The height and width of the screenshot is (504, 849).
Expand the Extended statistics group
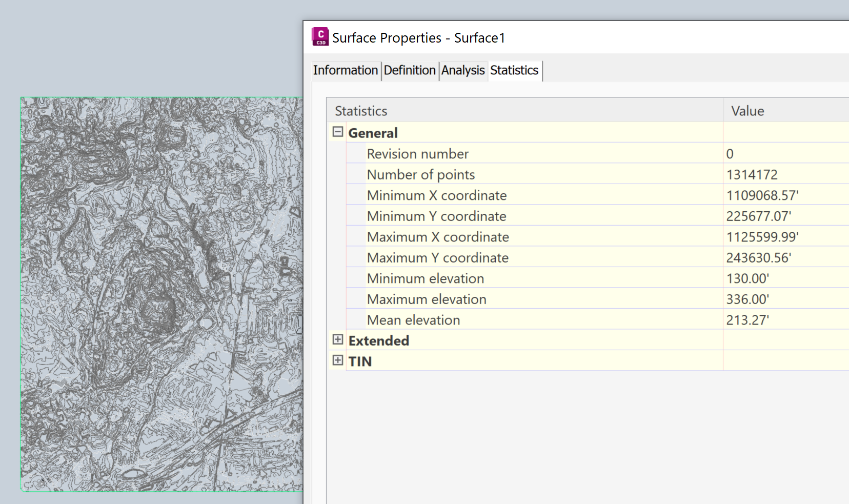(x=337, y=340)
